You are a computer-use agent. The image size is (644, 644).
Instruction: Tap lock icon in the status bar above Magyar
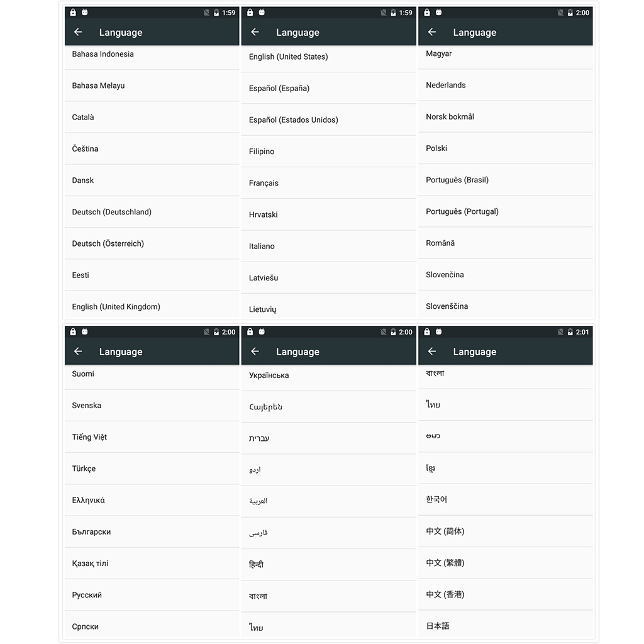[427, 13]
